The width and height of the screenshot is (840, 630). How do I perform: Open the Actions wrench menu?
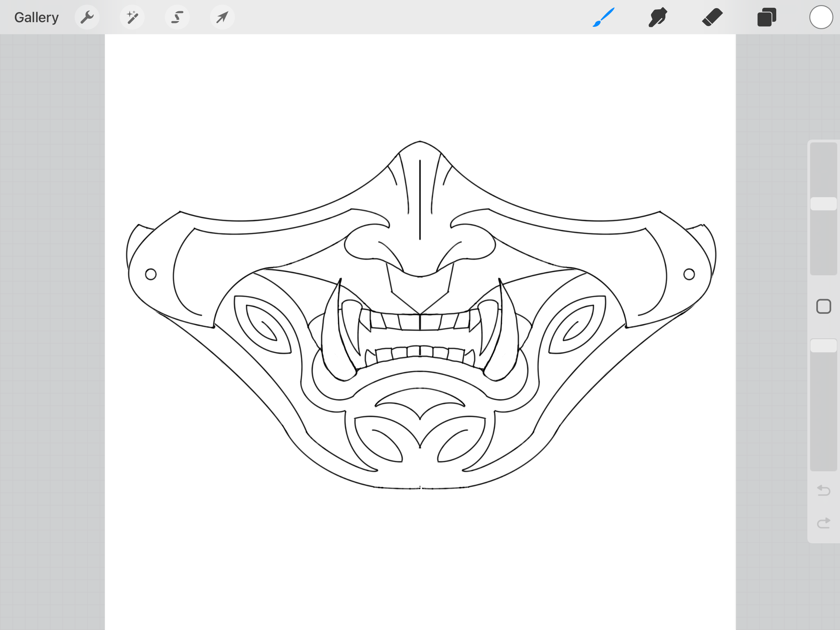point(87,17)
